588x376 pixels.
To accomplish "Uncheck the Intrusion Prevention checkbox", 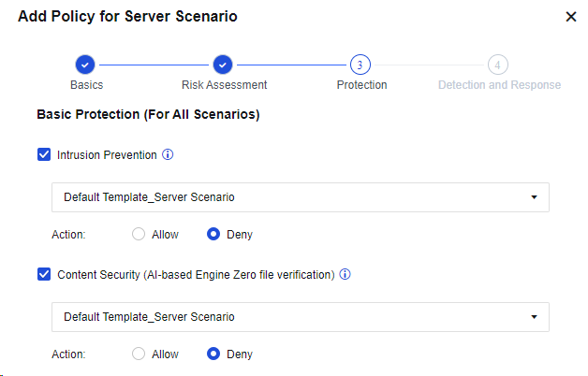I will click(44, 155).
